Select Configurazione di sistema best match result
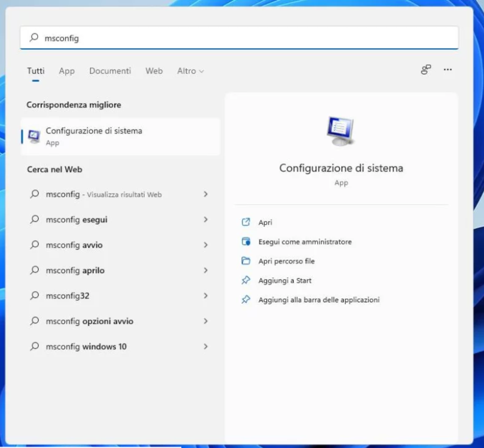Image resolution: width=484 pixels, height=448 pixels. [120, 136]
